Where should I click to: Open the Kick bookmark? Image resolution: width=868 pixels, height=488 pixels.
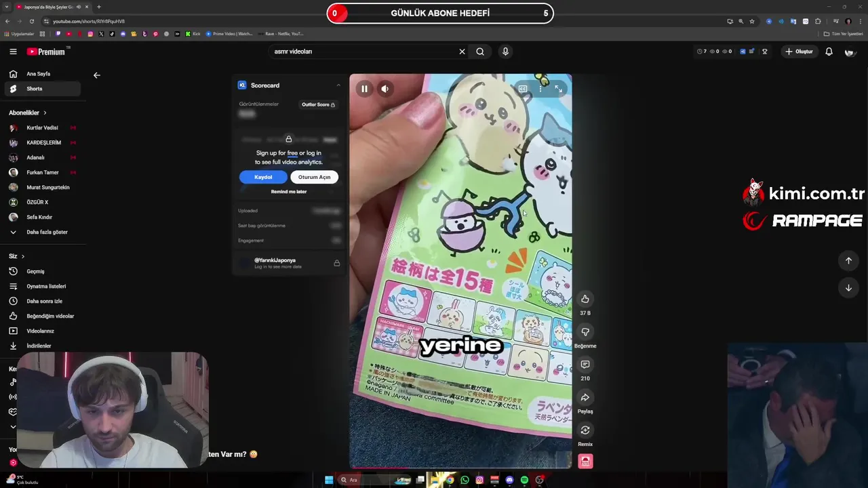[x=193, y=33]
